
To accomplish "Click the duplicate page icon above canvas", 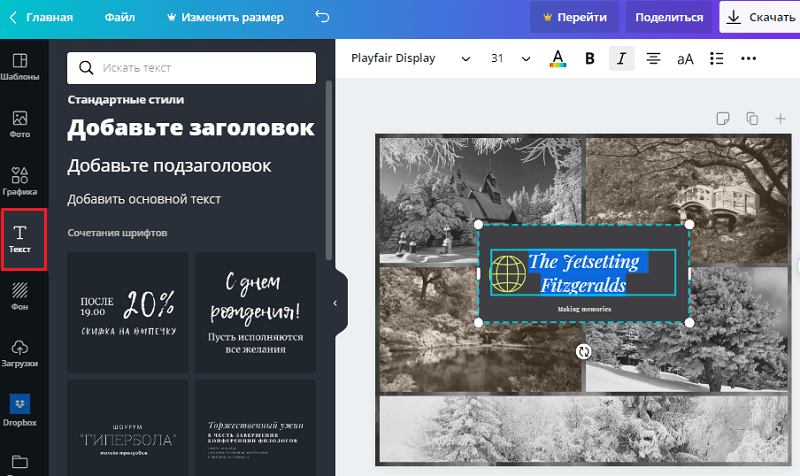I will click(x=752, y=119).
